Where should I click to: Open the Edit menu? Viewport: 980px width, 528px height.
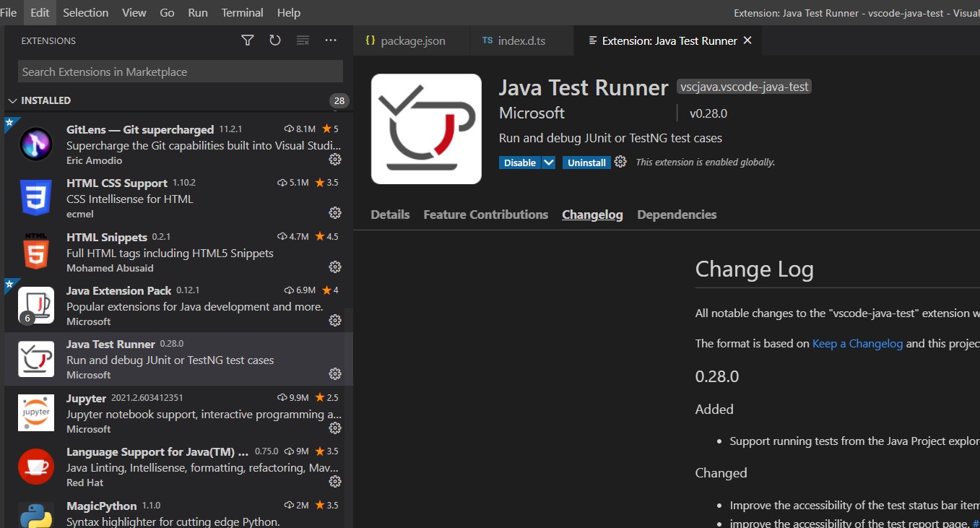click(40, 12)
